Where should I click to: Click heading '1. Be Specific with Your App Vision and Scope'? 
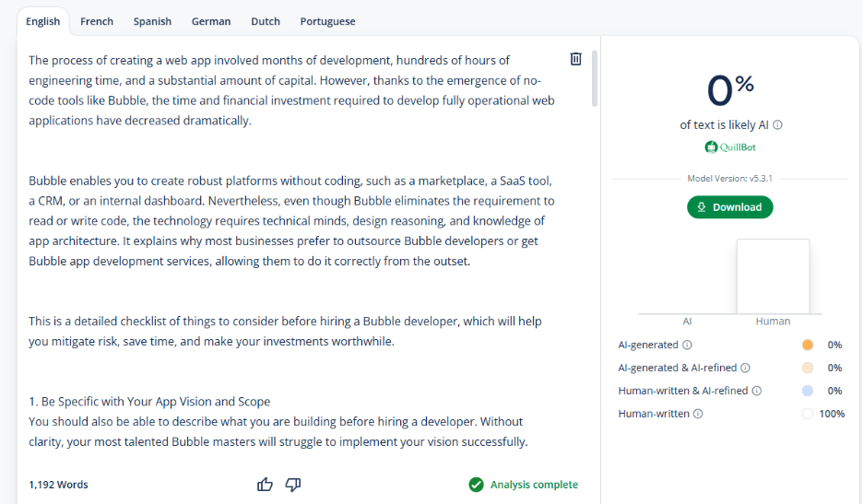point(149,402)
